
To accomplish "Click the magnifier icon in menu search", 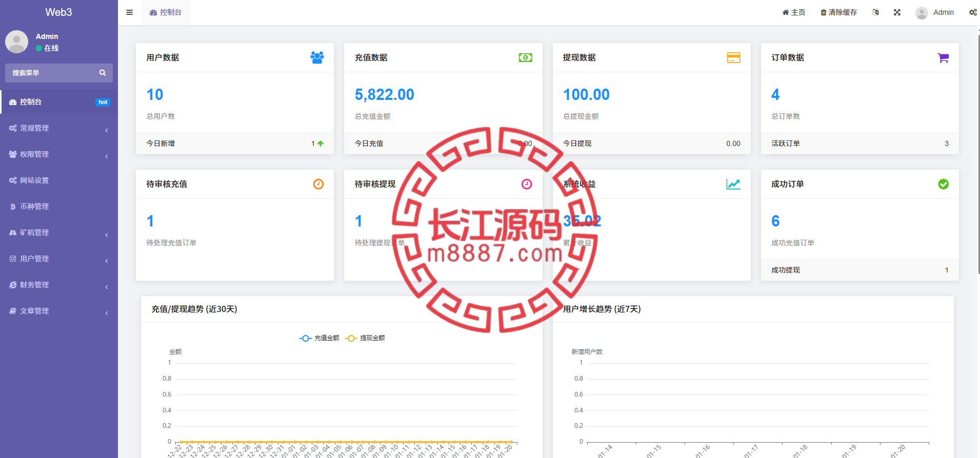I will tap(103, 73).
